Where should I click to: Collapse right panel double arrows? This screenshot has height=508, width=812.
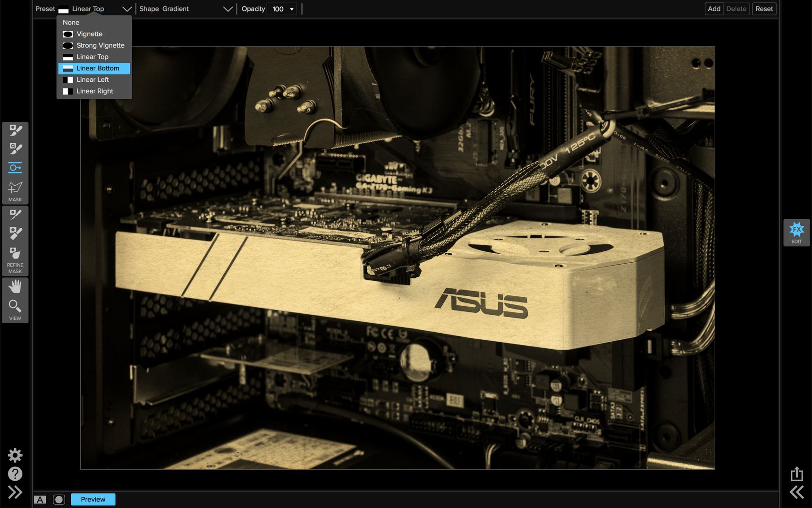point(797,492)
